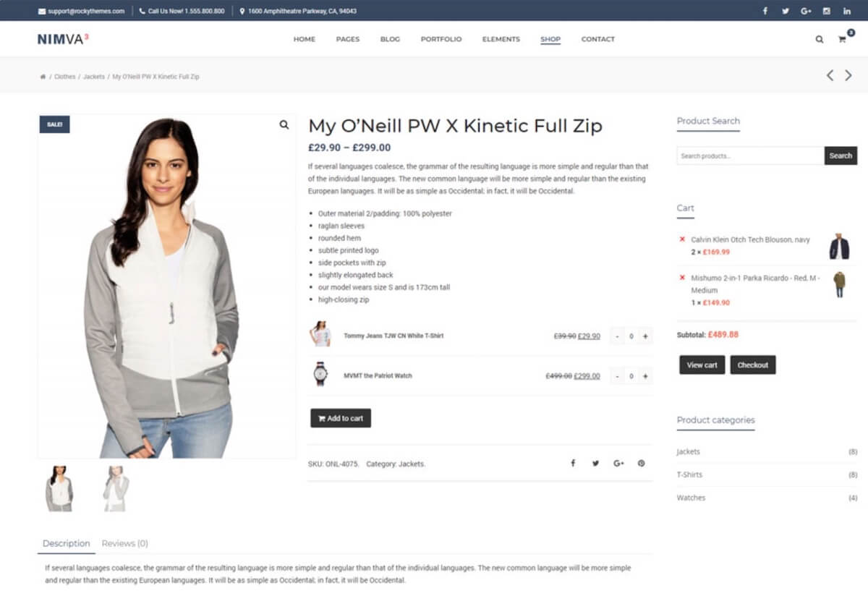The height and width of the screenshot is (596, 868).
Task: Click the Checkout button
Action: (753, 365)
